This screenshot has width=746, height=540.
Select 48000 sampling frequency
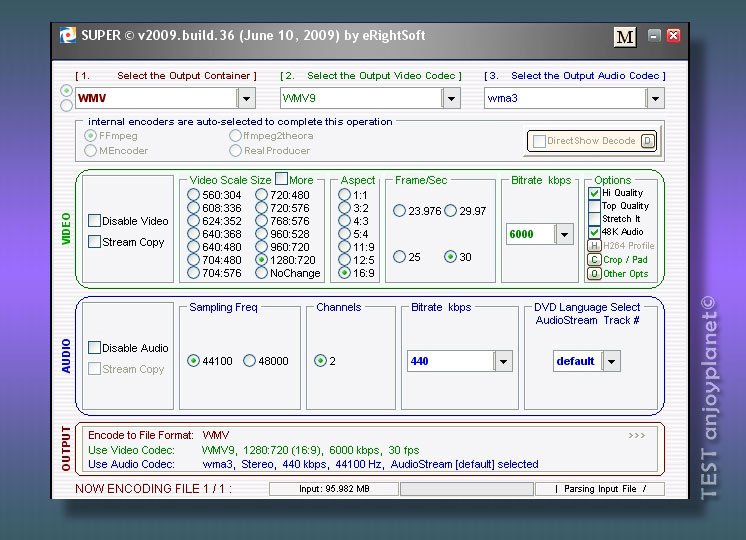[x=249, y=361]
